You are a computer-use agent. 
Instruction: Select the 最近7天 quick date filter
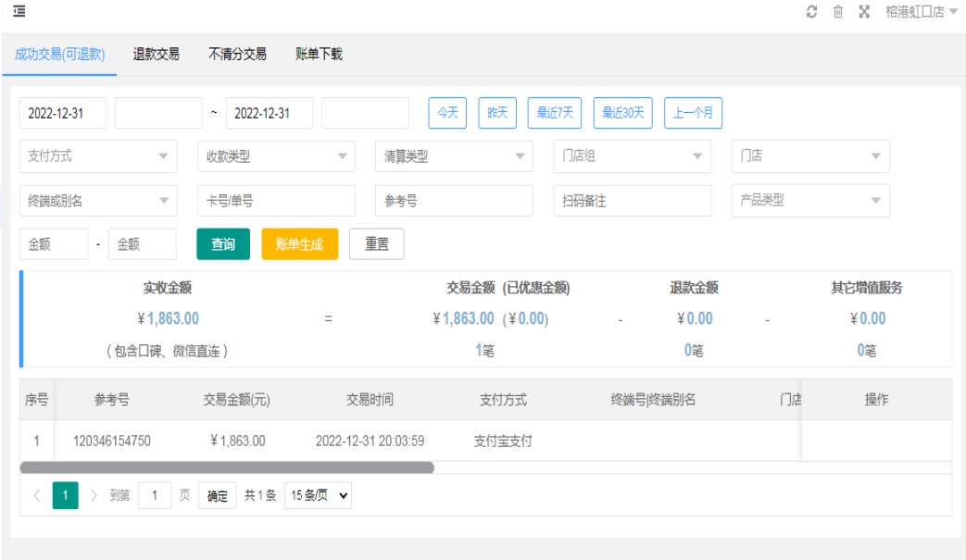(555, 113)
